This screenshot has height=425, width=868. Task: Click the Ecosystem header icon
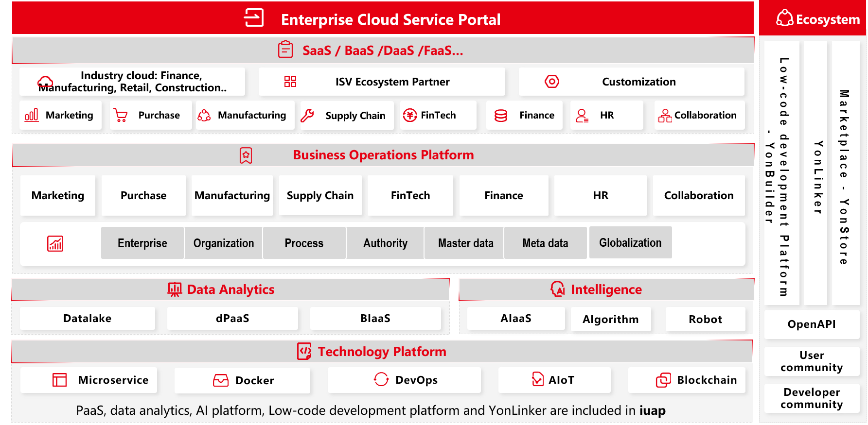click(x=784, y=18)
